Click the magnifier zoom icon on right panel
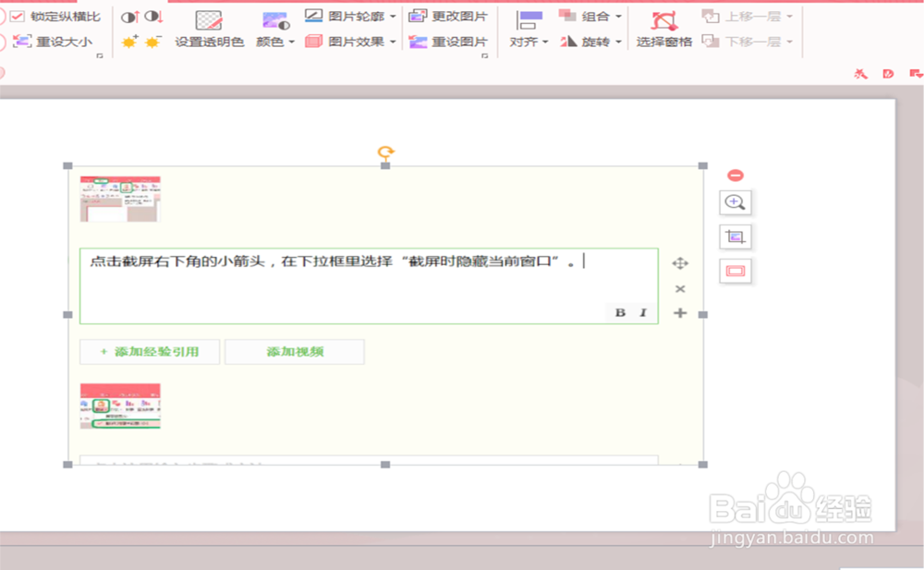This screenshot has width=924, height=570. (x=735, y=202)
